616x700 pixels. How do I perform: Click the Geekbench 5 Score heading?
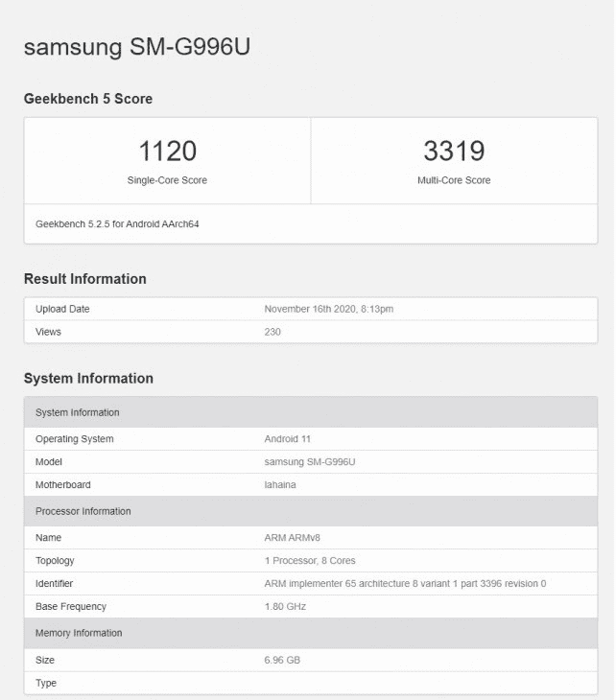(88, 99)
